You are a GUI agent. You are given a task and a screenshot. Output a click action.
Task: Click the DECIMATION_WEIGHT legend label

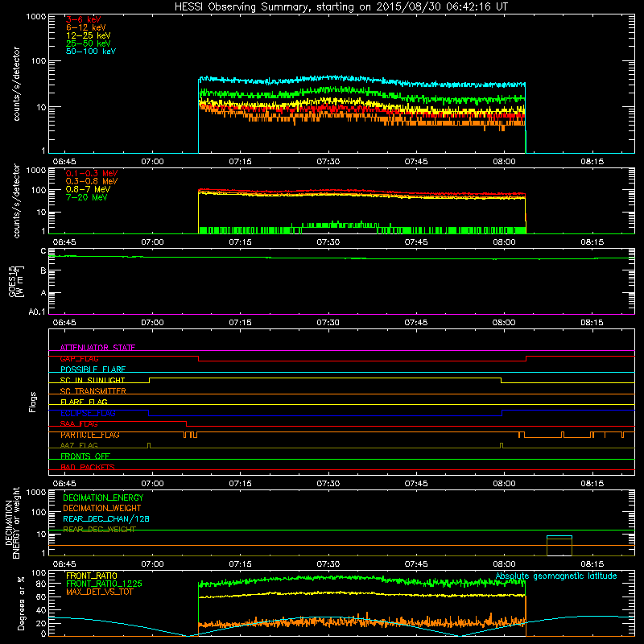(x=102, y=508)
